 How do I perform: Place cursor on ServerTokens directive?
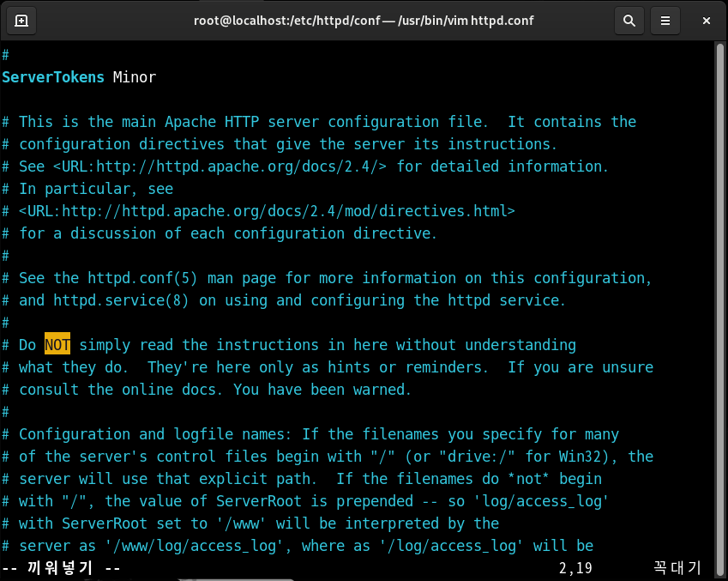(53, 77)
